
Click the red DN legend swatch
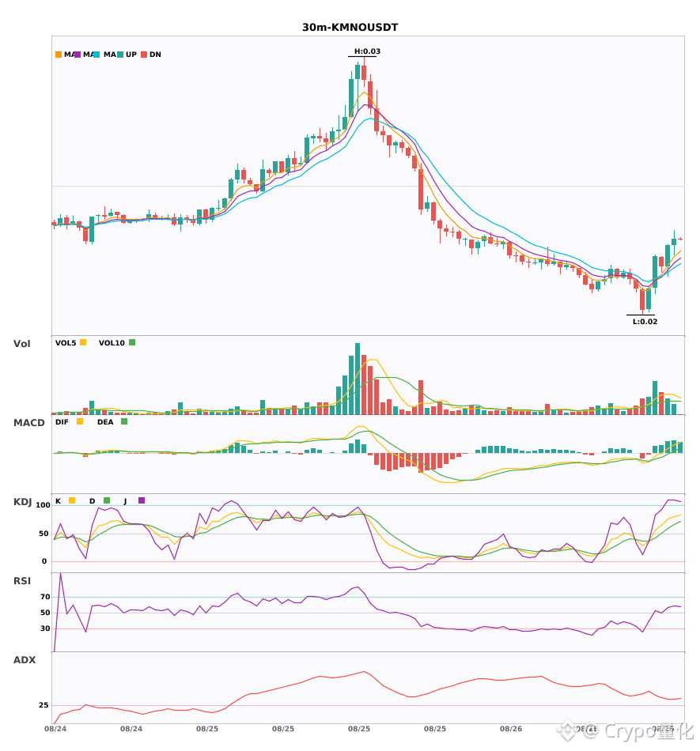tap(144, 55)
